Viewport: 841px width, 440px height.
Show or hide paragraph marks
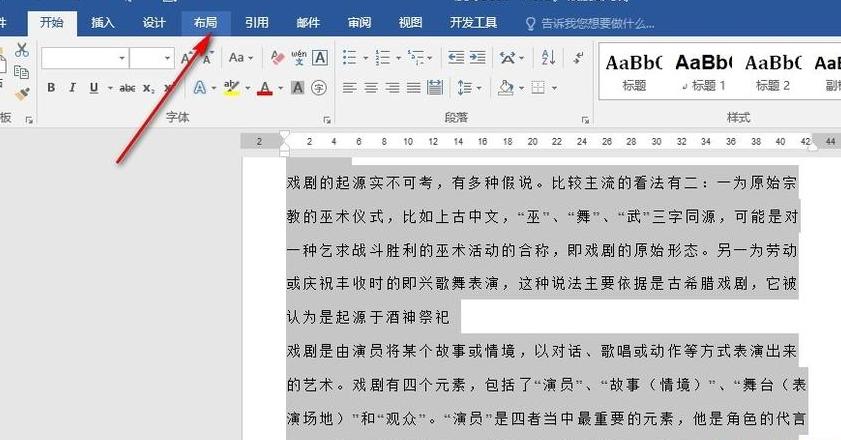pyautogui.click(x=578, y=57)
